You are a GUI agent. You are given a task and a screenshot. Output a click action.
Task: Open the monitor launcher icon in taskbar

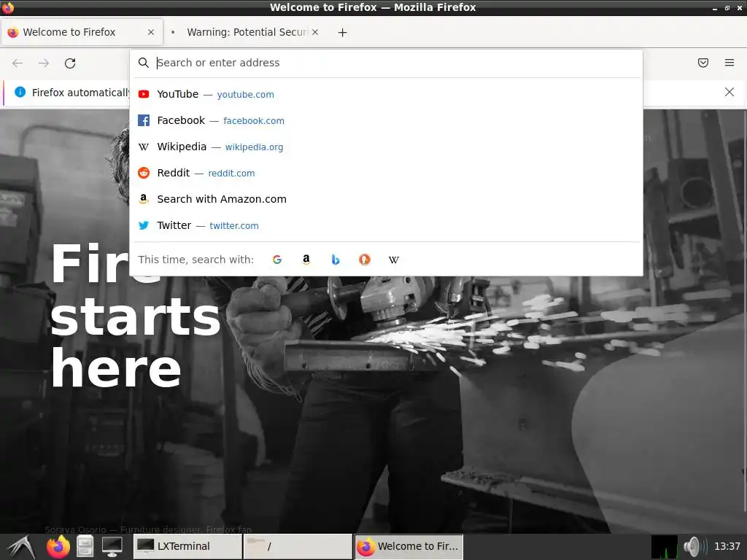pyautogui.click(x=112, y=547)
